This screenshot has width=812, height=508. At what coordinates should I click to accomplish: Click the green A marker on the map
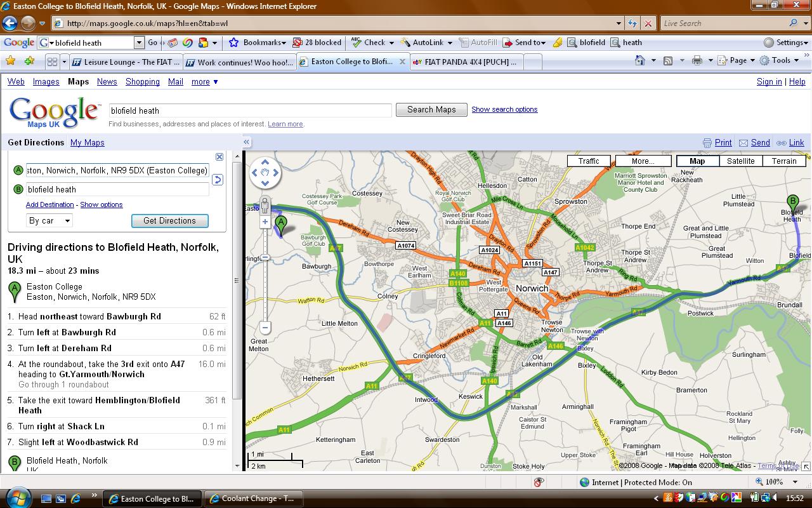(x=281, y=224)
